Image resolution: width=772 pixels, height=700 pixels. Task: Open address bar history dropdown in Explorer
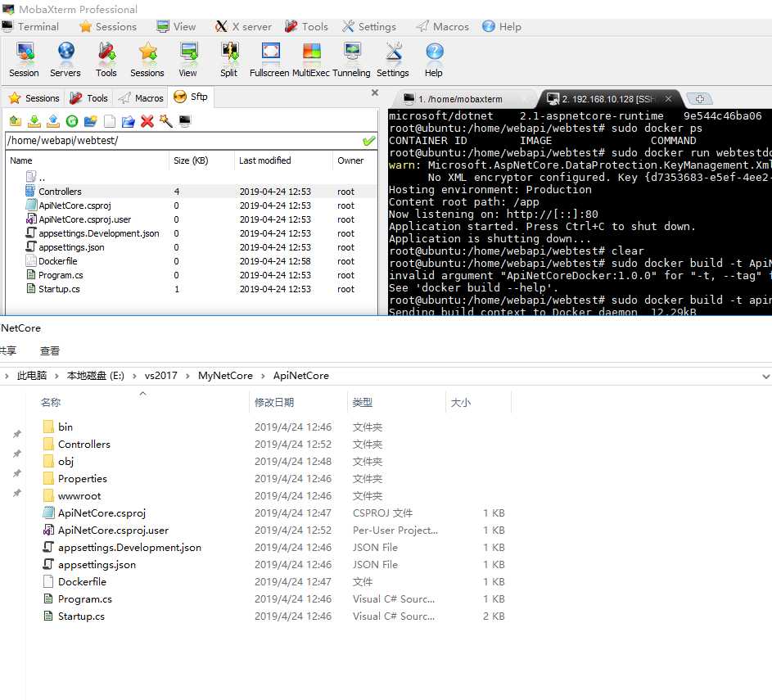pyautogui.click(x=765, y=376)
